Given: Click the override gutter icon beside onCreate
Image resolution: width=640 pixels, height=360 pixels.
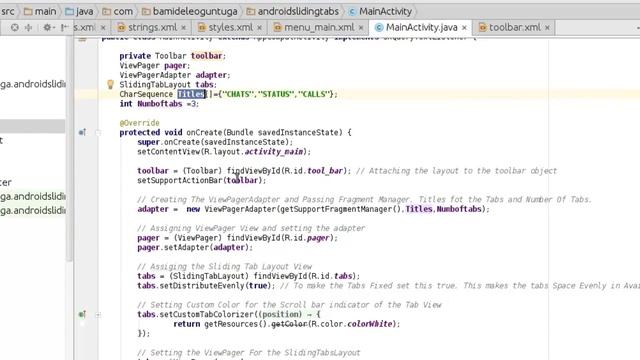Looking at the screenshot, I should (82, 132).
